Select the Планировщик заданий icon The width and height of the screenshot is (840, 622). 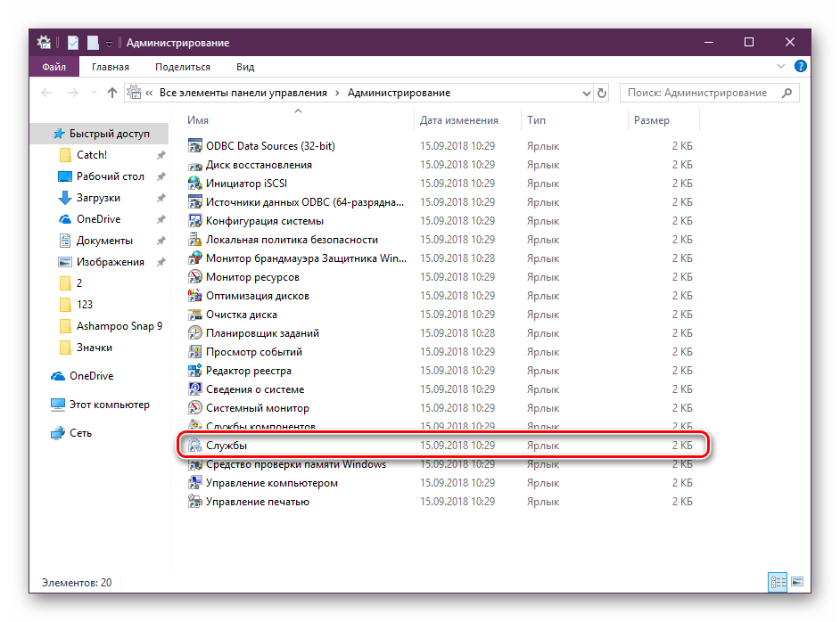(x=195, y=333)
